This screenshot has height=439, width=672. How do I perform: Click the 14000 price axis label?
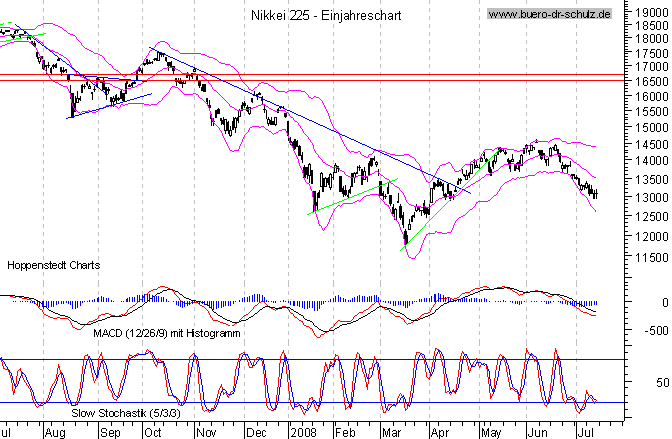652,161
